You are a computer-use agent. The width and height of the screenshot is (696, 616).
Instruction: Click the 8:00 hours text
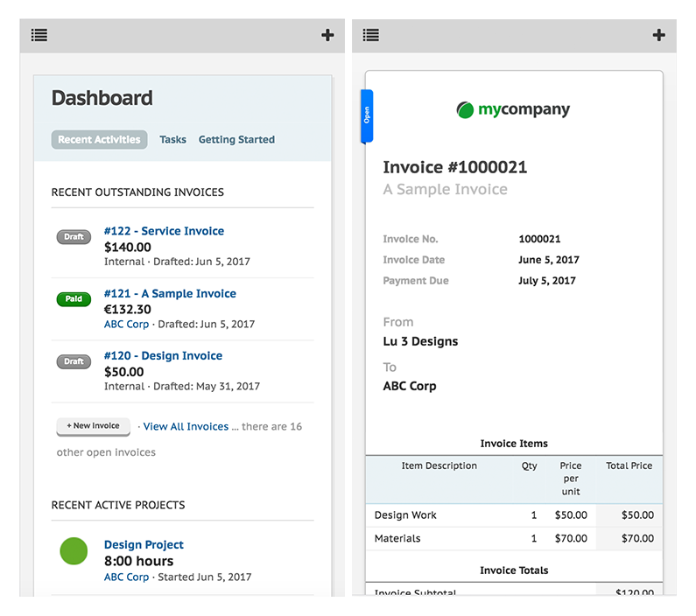click(x=139, y=561)
